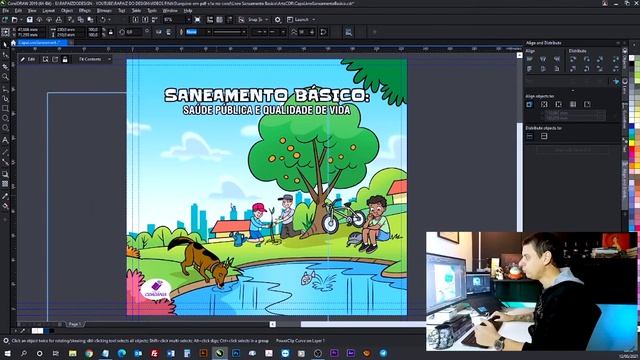Open the Launch dropdown
This screenshot has width=640, height=360.
[313, 20]
